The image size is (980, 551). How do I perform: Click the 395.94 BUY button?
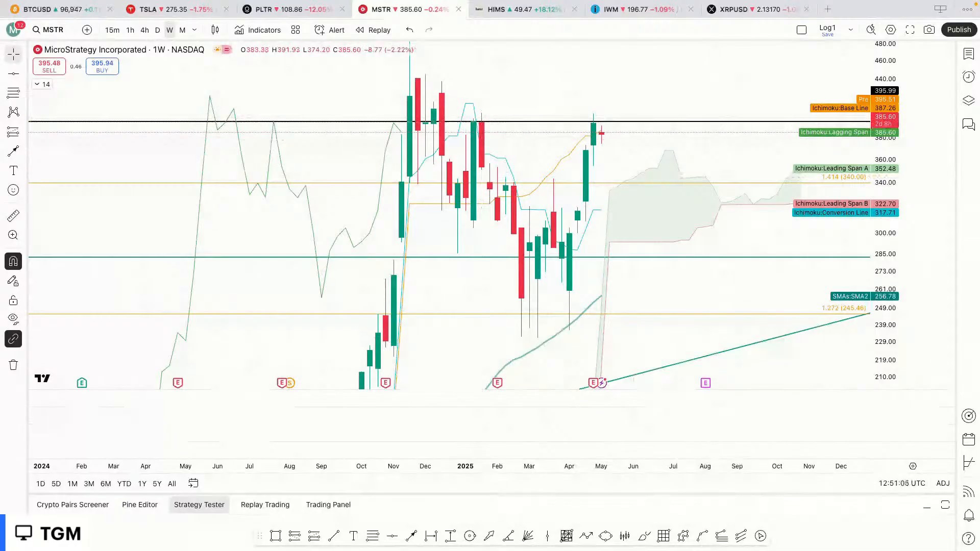pos(102,66)
